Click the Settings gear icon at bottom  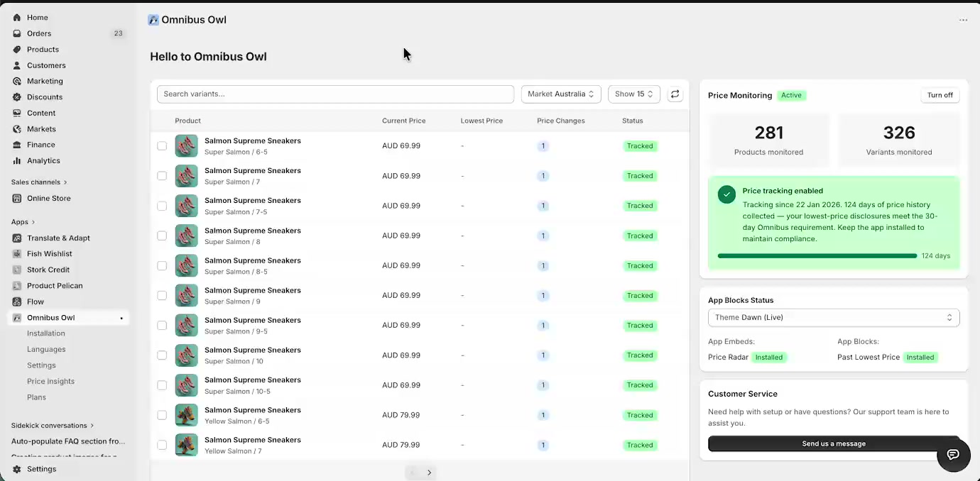pyautogui.click(x=17, y=469)
